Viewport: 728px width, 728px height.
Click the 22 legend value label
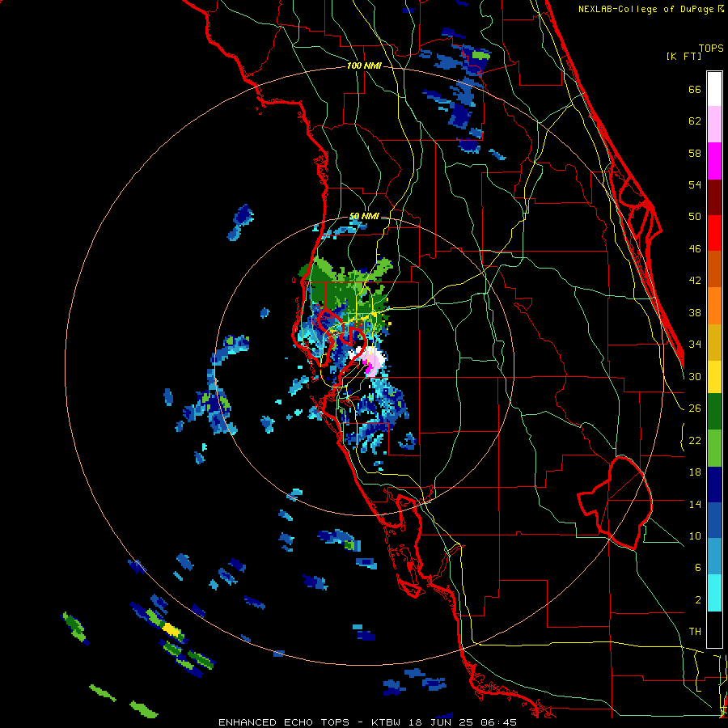click(695, 440)
